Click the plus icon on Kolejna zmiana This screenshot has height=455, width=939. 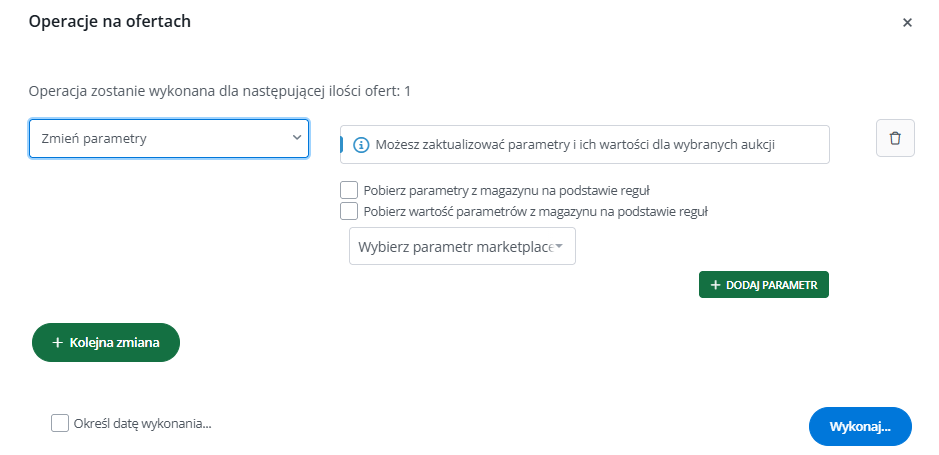[x=57, y=342]
